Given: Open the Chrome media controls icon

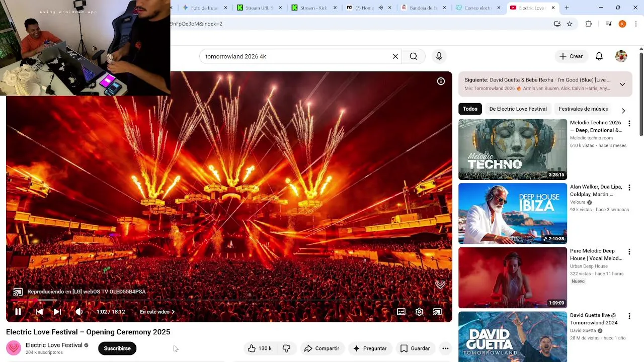Looking at the screenshot, I should point(608,24).
